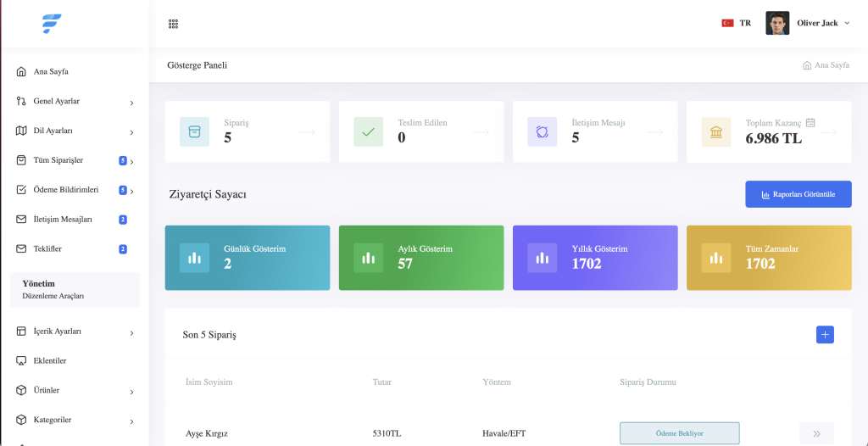
Task: Click the Ödeme Bildirimleri check icon
Action: tap(21, 189)
